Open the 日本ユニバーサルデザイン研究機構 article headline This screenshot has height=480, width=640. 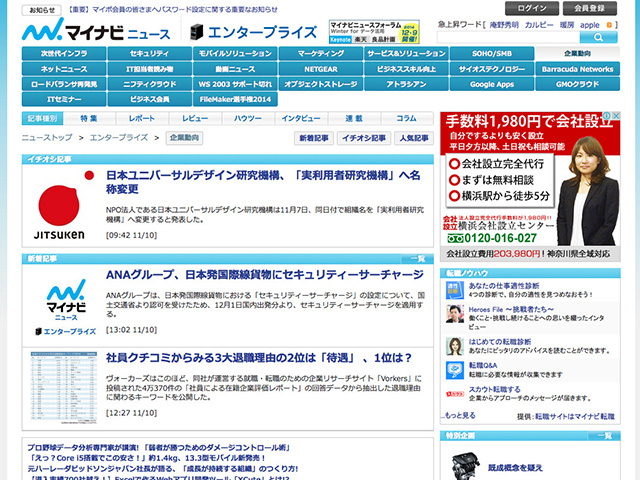tap(263, 182)
